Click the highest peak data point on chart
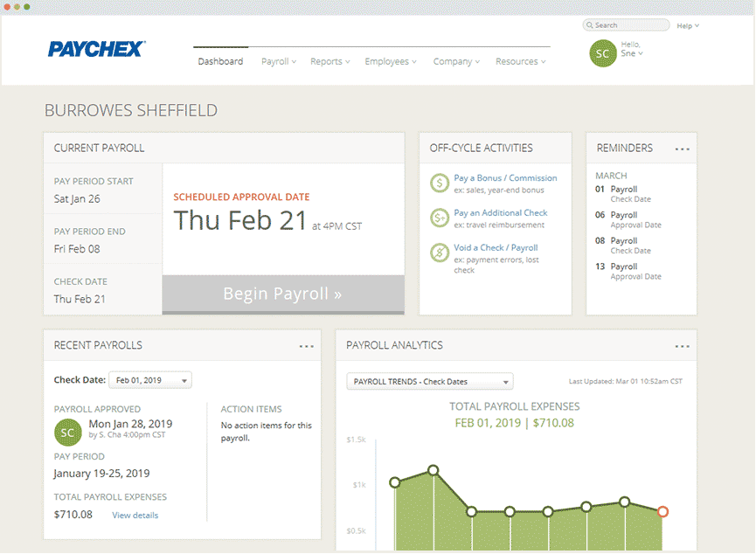 (x=433, y=470)
